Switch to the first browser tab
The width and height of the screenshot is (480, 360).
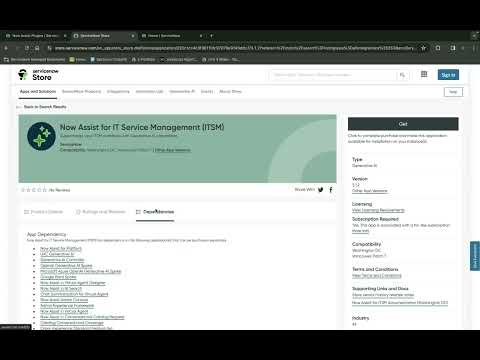[x=35, y=36]
